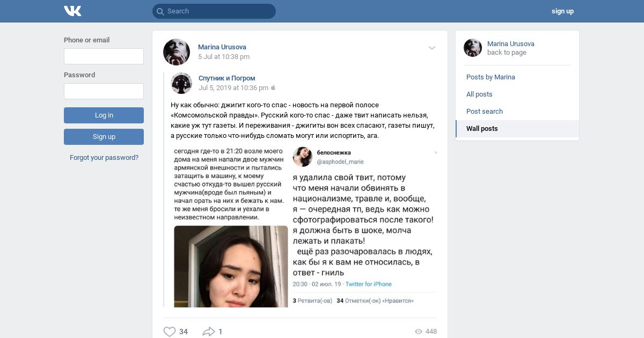Open the attached tweet screenshot image
Image resolution: width=644 pixels, height=338 pixels.
(x=305, y=227)
